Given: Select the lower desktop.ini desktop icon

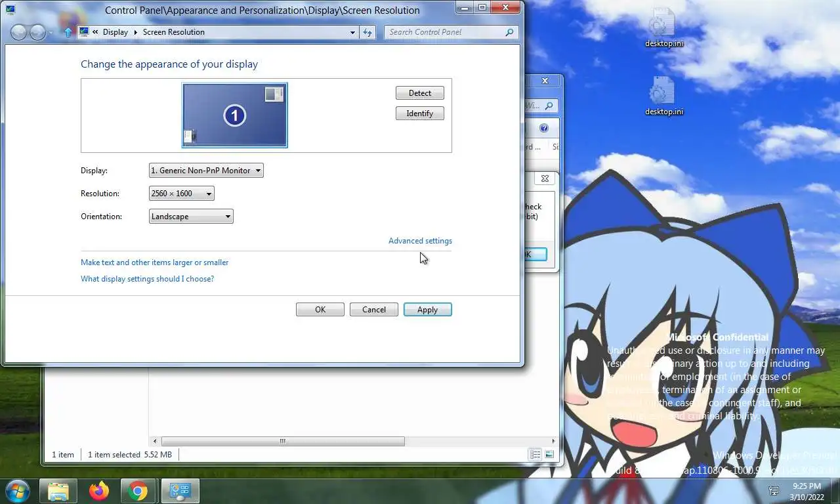Looking at the screenshot, I should click(x=663, y=96).
